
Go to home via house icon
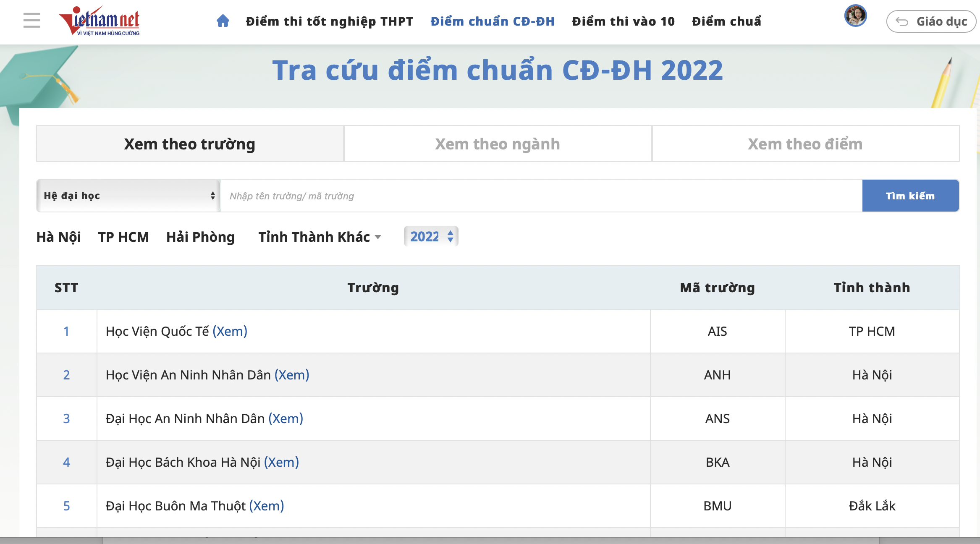pos(223,21)
